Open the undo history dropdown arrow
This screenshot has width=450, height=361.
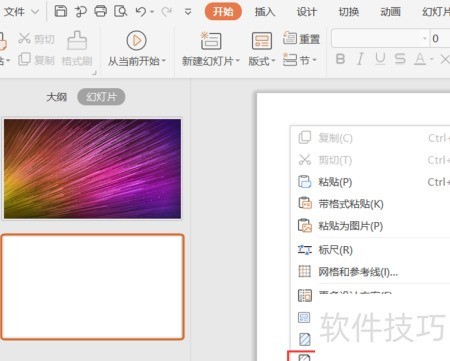point(152,12)
